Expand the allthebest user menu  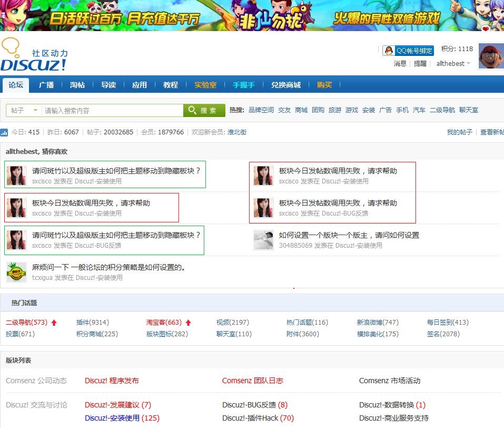[453, 63]
